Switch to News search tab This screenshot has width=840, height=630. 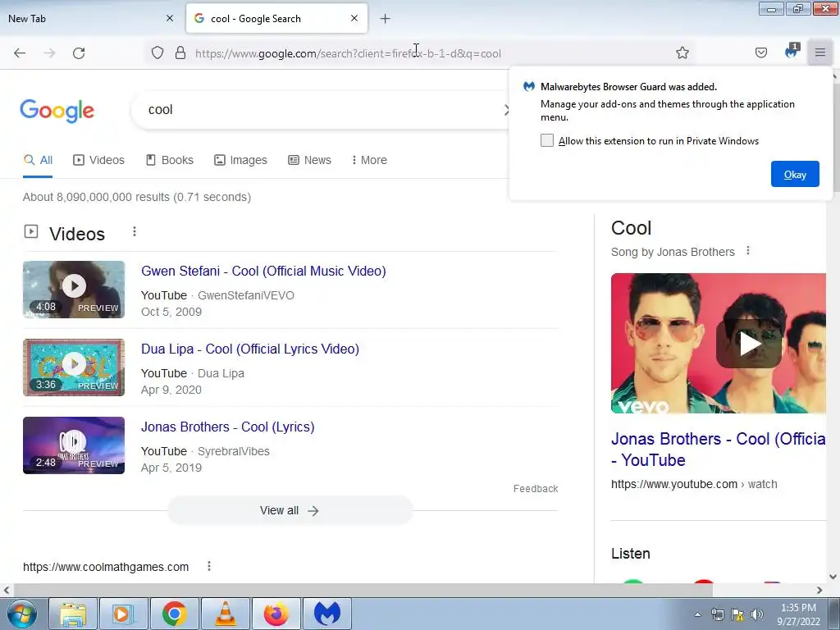pyautogui.click(x=309, y=160)
